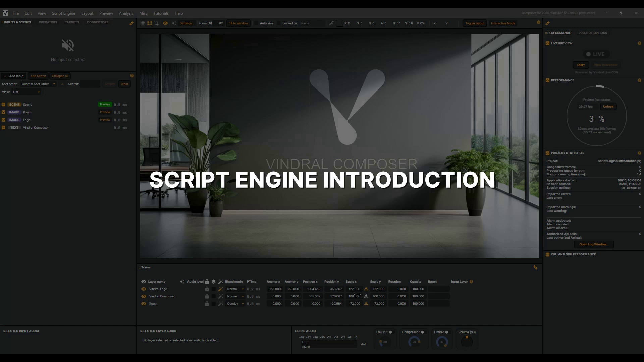This screenshot has height=362, width=644.
Task: Open the Analysis menu
Action: tap(126, 13)
